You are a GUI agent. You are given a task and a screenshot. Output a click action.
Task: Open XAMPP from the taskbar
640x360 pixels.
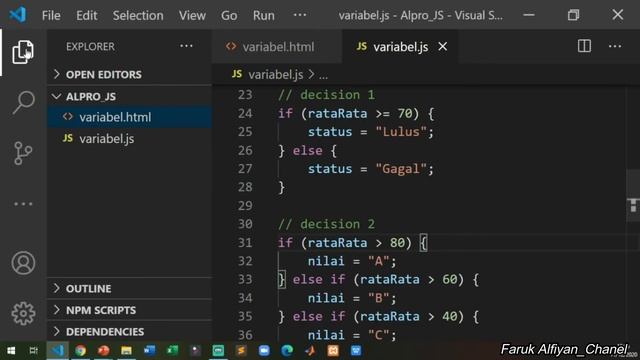(333, 351)
